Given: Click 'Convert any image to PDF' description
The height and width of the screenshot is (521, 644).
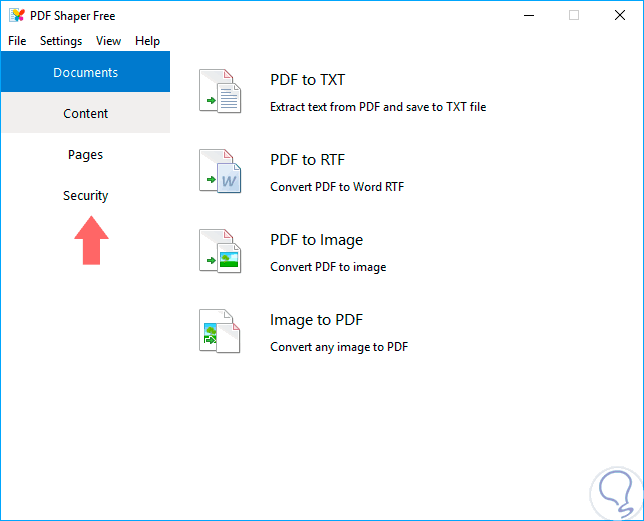Looking at the screenshot, I should 339,347.
